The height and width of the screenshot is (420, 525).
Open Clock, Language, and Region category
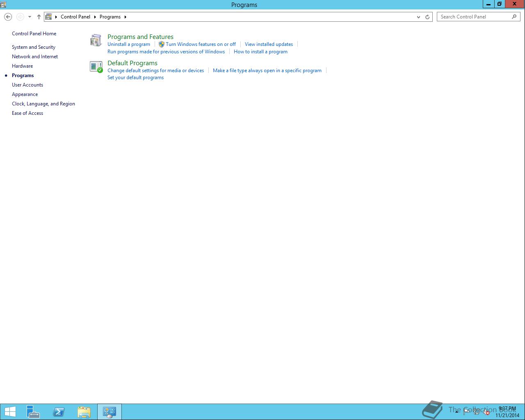point(43,104)
